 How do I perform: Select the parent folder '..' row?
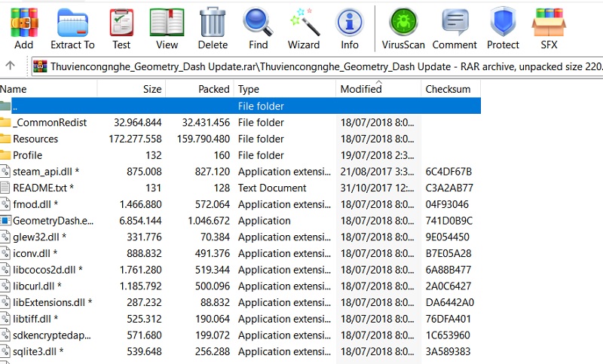point(240,106)
